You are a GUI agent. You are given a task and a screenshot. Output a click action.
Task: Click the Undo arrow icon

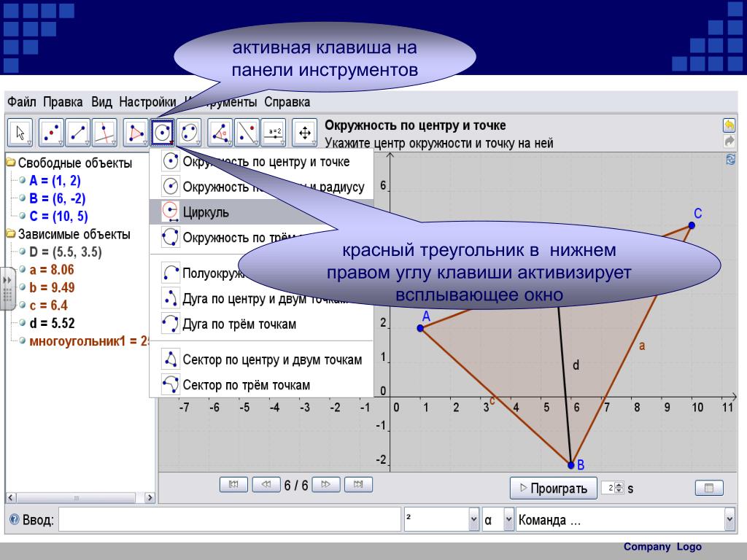pos(729,125)
